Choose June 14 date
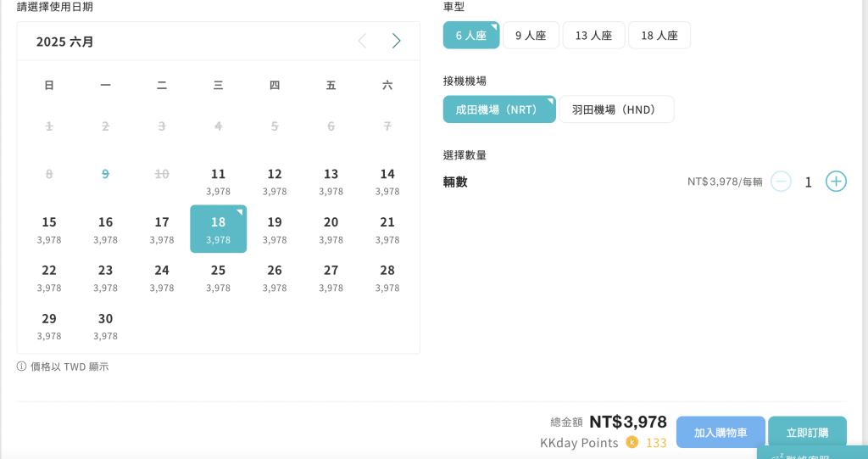The image size is (868, 459). [387, 182]
